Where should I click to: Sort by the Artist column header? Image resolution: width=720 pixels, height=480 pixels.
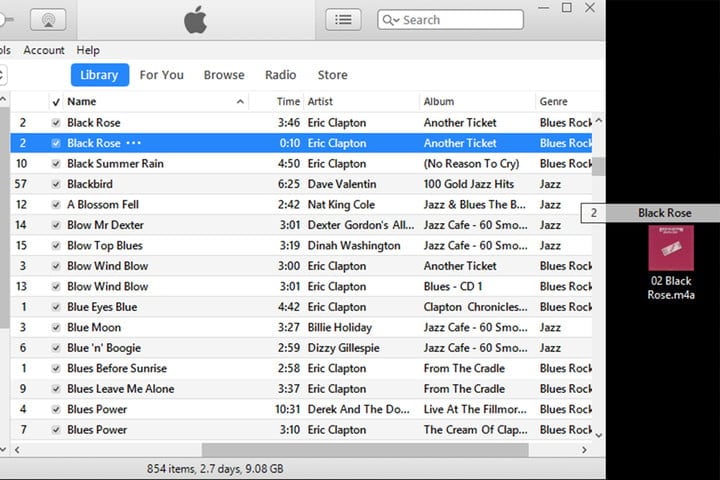[320, 102]
